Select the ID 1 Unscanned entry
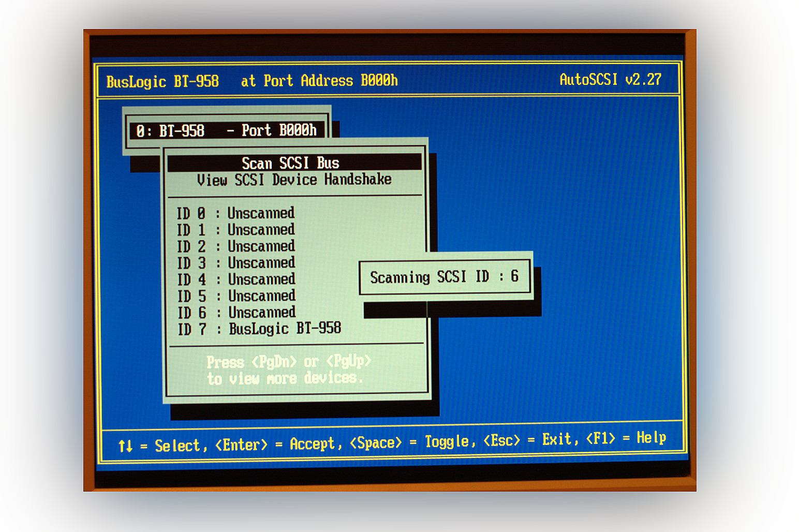 click(236, 230)
